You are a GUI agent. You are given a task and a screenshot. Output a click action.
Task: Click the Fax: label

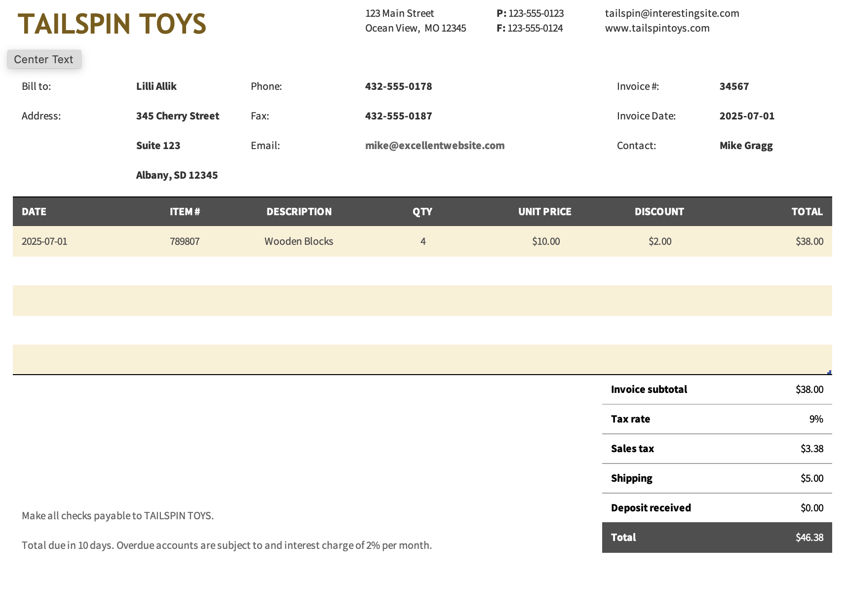(260, 116)
